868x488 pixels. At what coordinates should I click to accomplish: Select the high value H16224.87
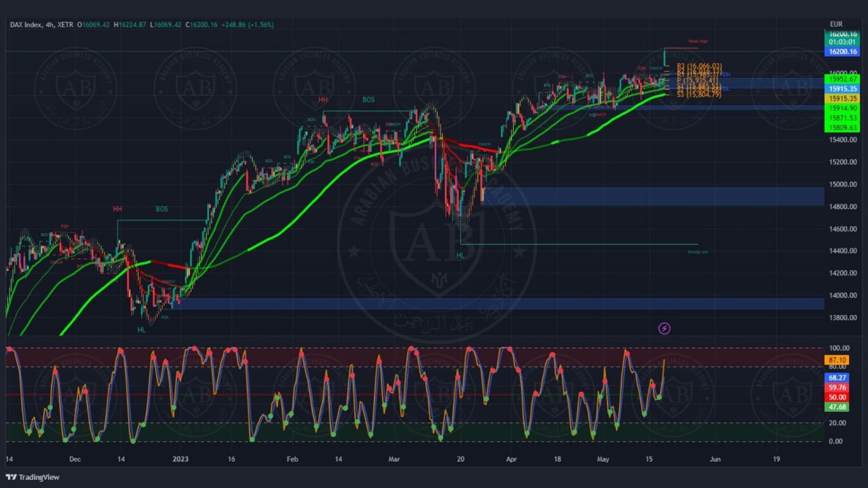130,25
